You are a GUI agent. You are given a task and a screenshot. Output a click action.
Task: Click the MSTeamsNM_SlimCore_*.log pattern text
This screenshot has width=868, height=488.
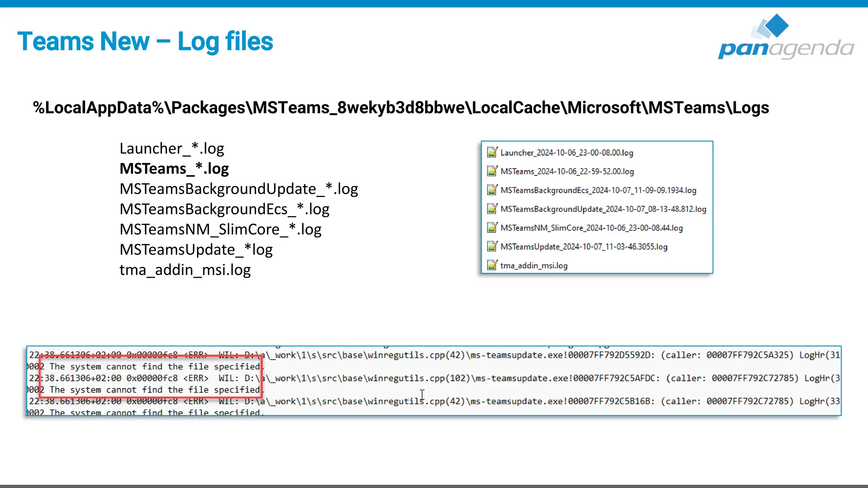coord(220,230)
